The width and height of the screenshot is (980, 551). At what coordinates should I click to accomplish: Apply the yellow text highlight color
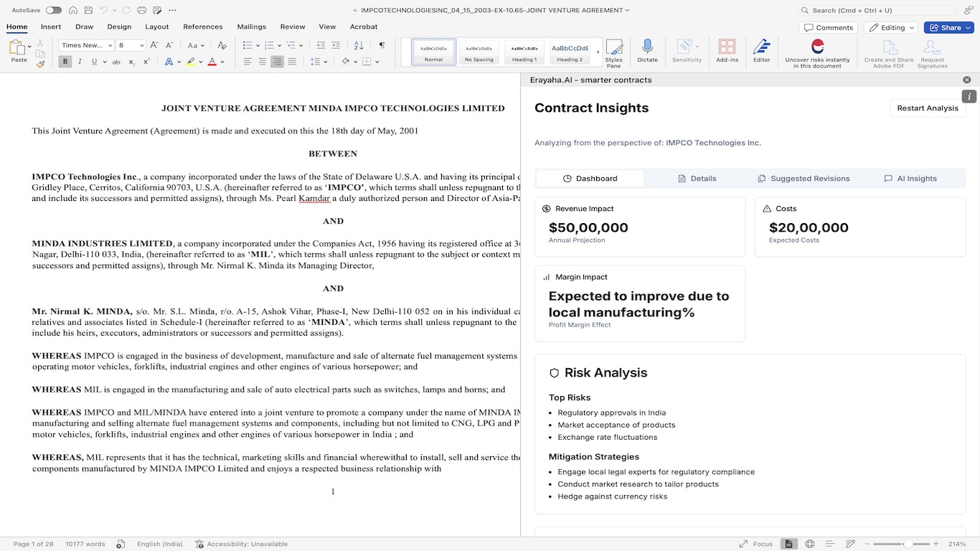(x=191, y=62)
